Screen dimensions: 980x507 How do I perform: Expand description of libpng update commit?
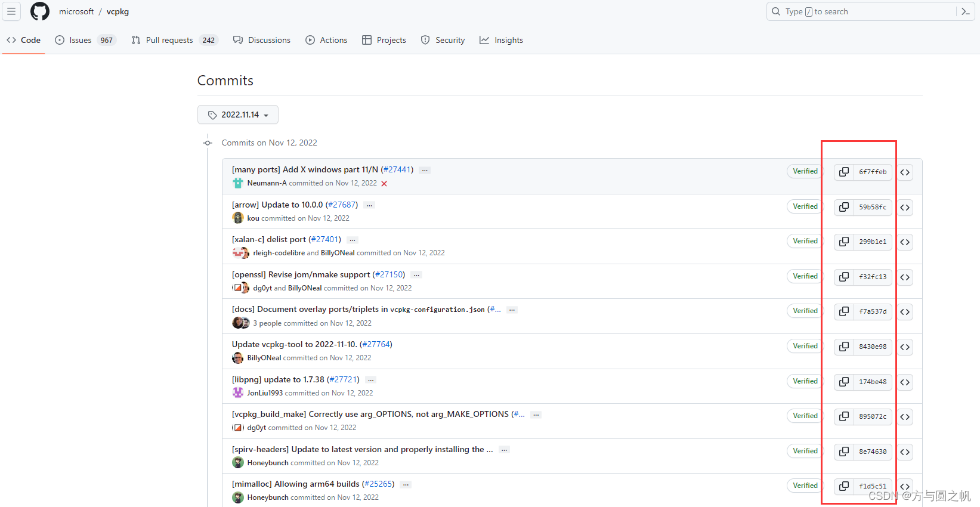[370, 380]
